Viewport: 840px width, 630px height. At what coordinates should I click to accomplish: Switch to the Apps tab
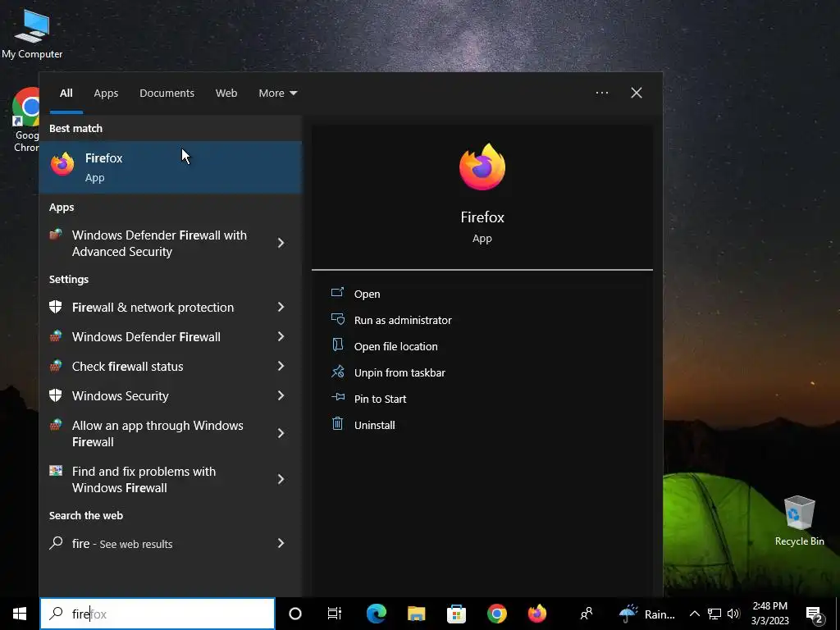coord(106,94)
